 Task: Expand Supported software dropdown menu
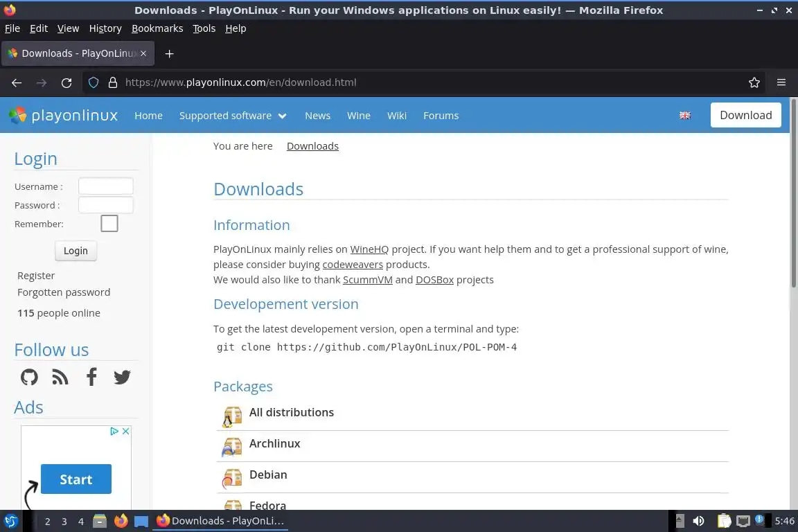(233, 116)
